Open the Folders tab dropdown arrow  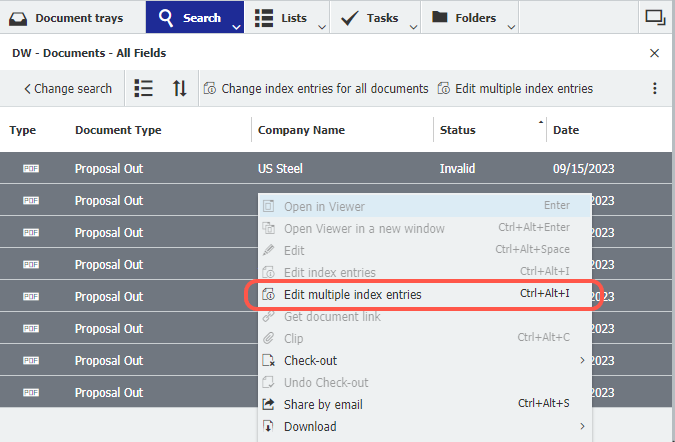(511, 26)
